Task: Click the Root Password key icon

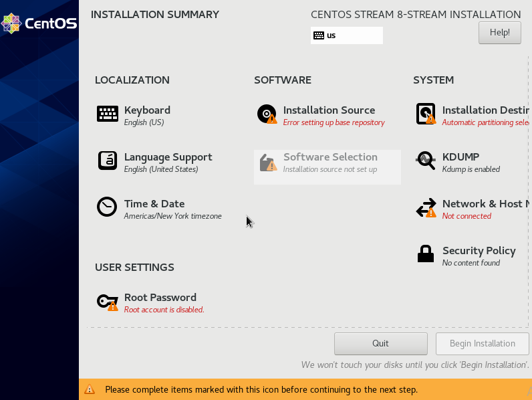Action: 108,302
